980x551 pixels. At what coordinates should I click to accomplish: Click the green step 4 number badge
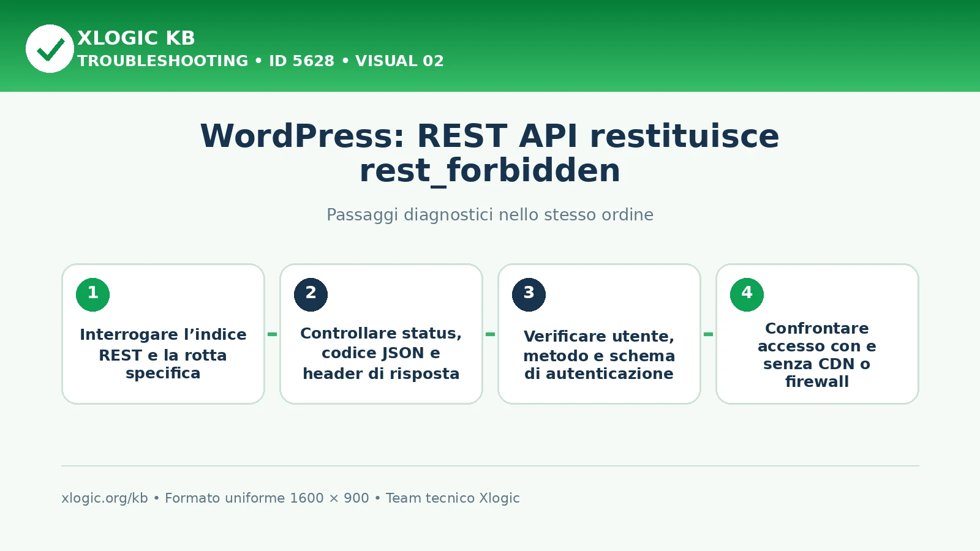coord(747,294)
